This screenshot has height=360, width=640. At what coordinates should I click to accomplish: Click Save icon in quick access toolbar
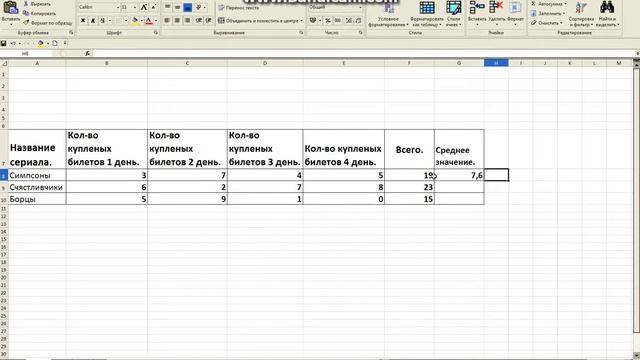tap(4, 43)
